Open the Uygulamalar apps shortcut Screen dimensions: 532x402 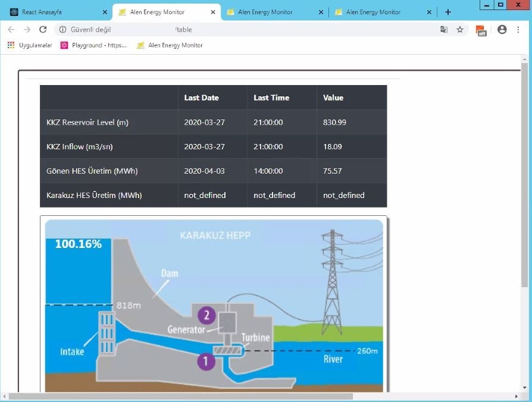[30, 45]
